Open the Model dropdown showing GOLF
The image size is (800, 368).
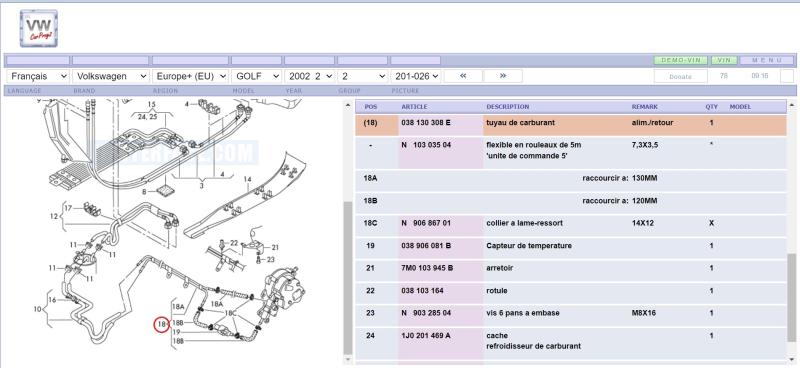tap(256, 76)
